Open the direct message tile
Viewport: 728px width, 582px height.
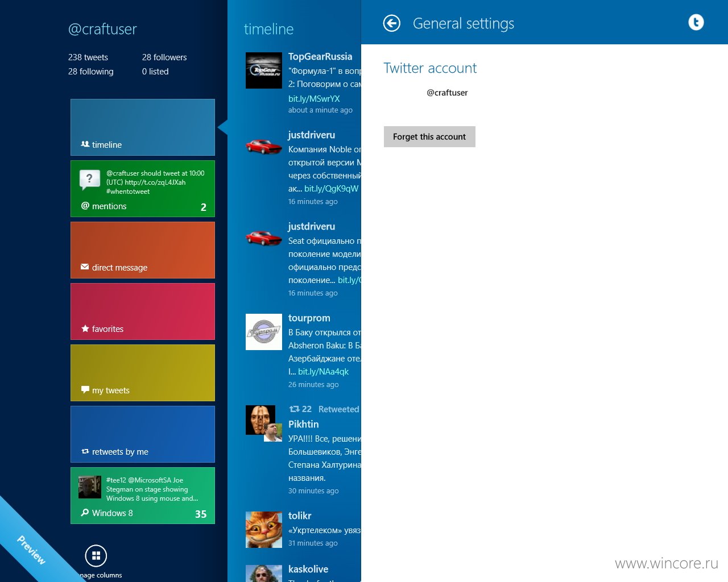[x=143, y=250]
